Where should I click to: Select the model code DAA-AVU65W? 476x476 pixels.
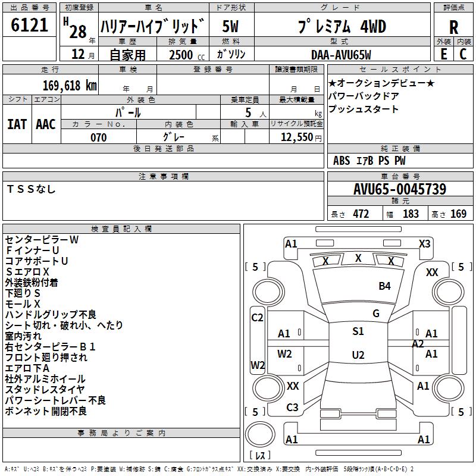341,55
